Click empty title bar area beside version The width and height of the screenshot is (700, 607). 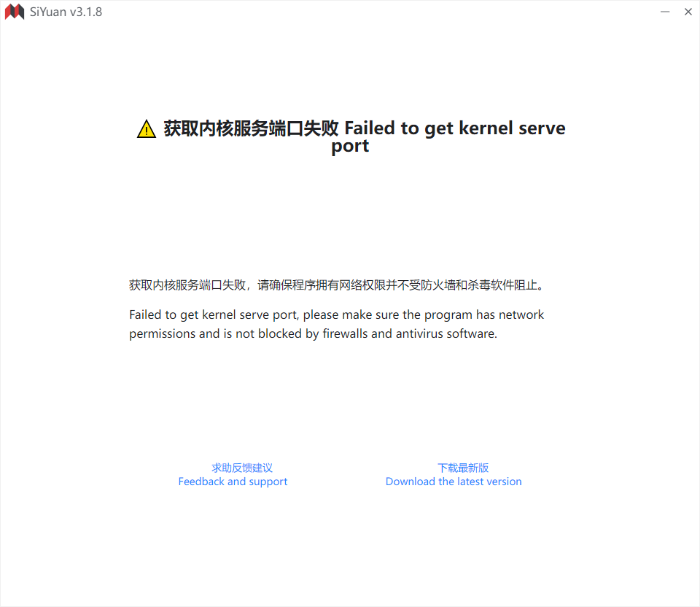tap(379, 12)
